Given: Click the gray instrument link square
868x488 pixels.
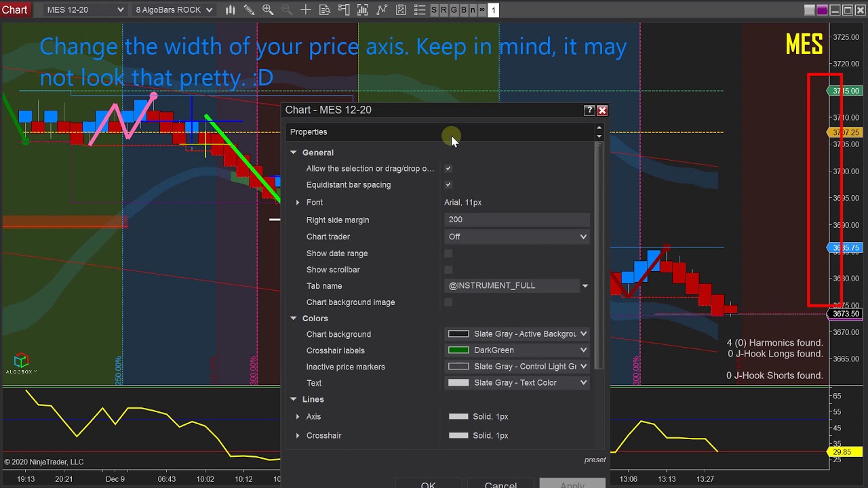Looking at the screenshot, I should pyautogui.click(x=810, y=9).
